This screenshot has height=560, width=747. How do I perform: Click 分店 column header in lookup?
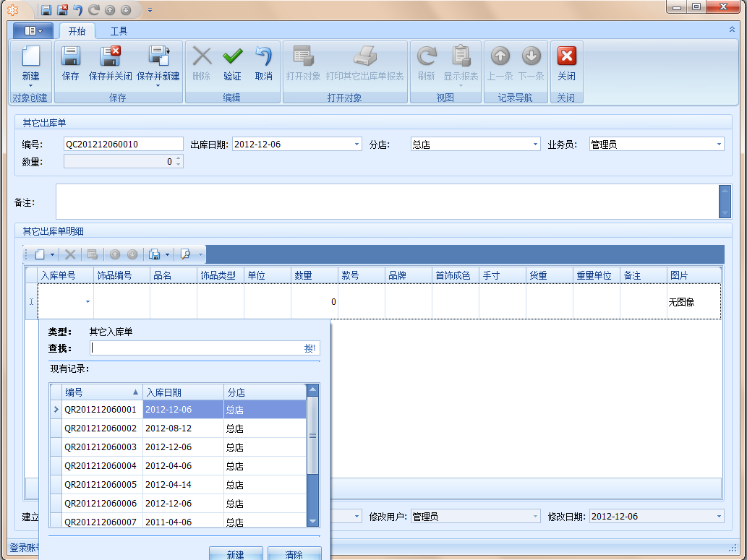(x=265, y=392)
